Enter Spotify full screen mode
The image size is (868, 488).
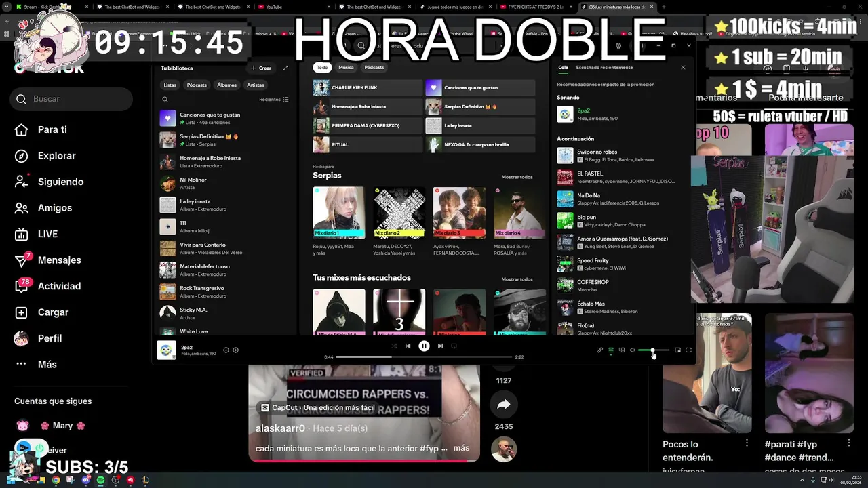(688, 350)
